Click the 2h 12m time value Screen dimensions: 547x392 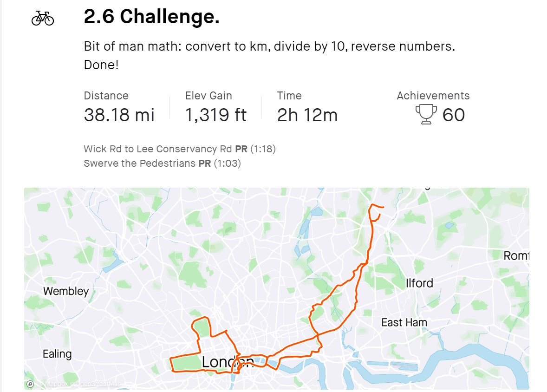(x=307, y=115)
